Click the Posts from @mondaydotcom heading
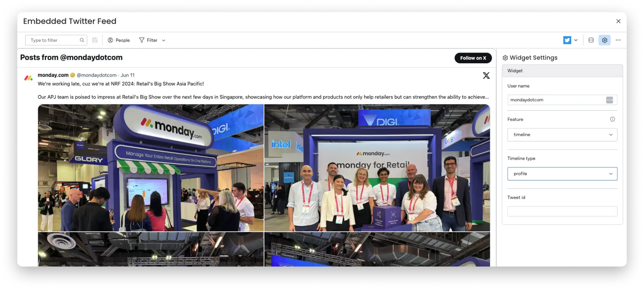644x289 pixels. tap(71, 57)
